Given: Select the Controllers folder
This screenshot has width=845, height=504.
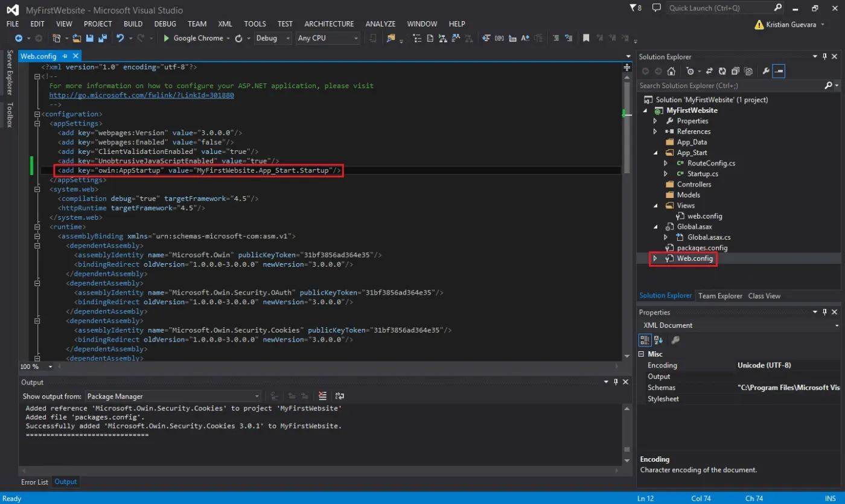Looking at the screenshot, I should click(x=694, y=184).
